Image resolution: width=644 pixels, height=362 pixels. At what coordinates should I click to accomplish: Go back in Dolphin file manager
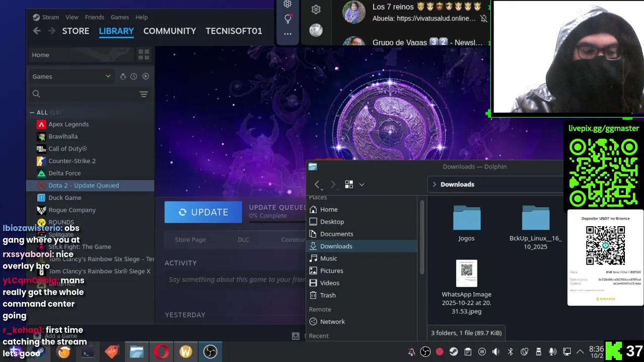click(x=317, y=185)
